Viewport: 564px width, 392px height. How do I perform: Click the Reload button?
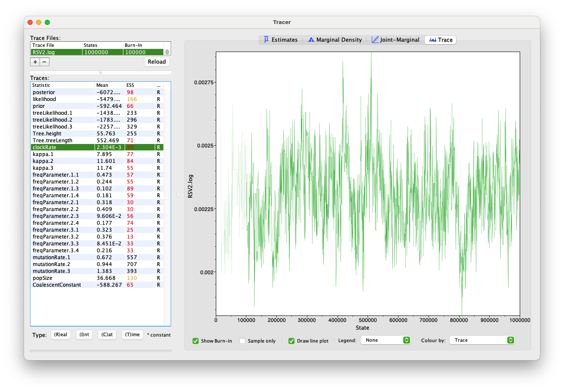[x=157, y=61]
